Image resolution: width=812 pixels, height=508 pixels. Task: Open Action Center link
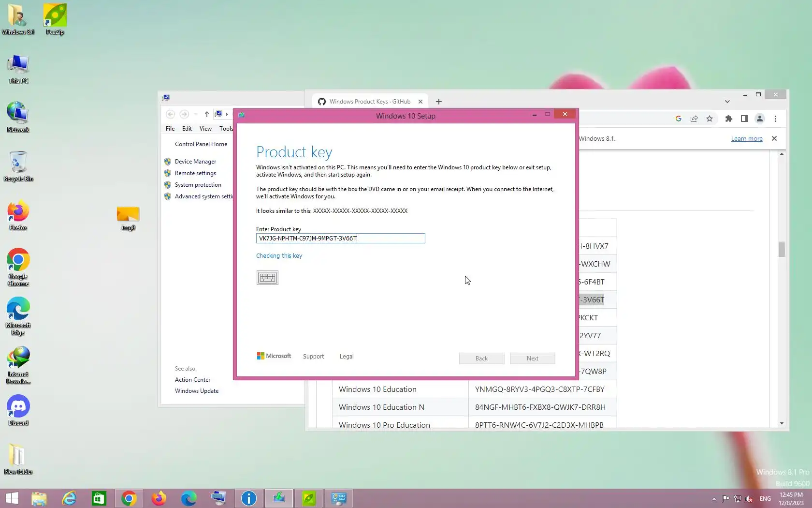pyautogui.click(x=192, y=380)
